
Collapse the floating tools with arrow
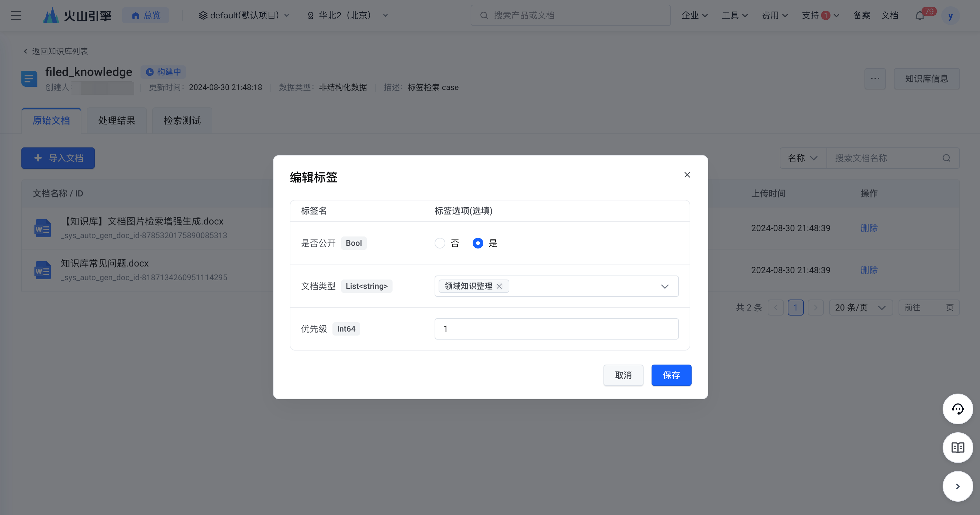958,487
